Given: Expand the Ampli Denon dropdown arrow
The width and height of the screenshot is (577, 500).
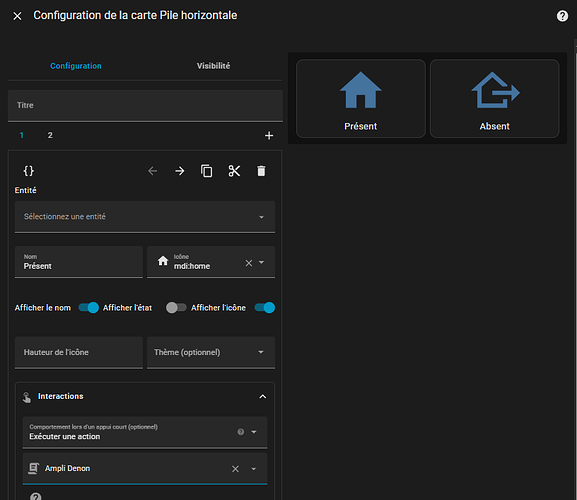Looking at the screenshot, I should pos(254,469).
